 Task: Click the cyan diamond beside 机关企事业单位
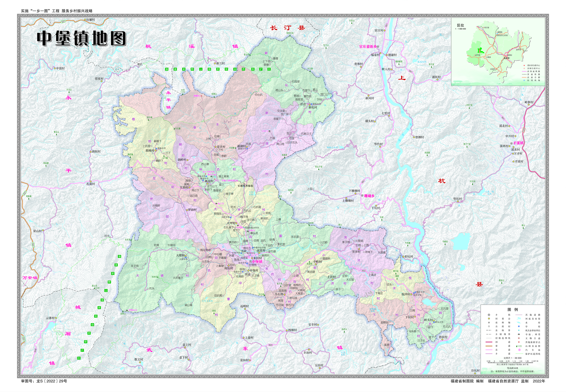point(519,330)
